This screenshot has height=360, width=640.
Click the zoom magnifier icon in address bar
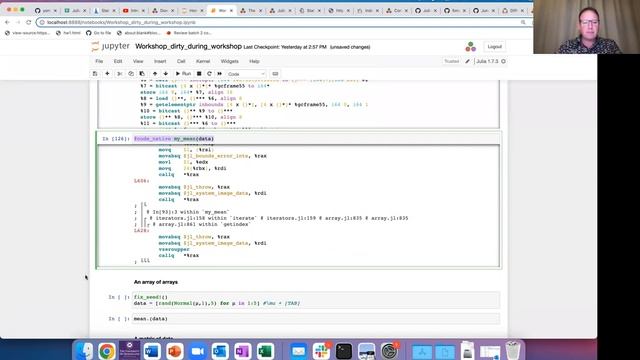tap(523, 22)
